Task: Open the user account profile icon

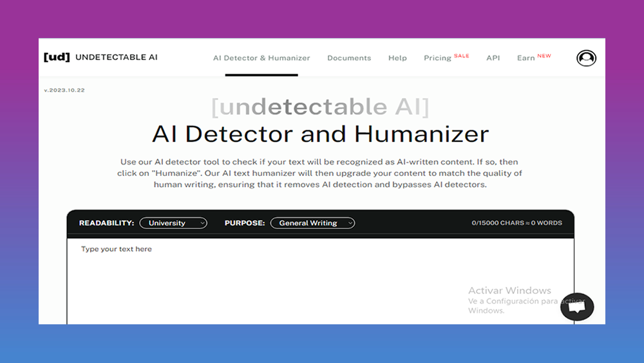Action: coord(586,58)
